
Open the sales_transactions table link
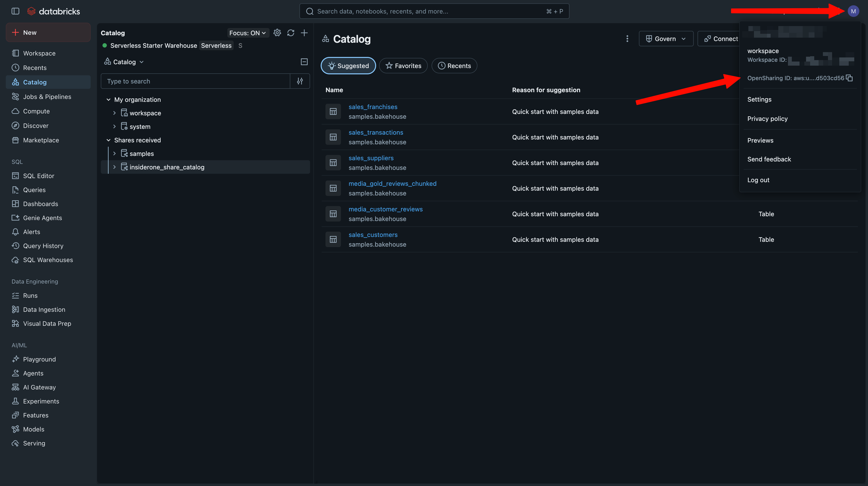pyautogui.click(x=376, y=132)
